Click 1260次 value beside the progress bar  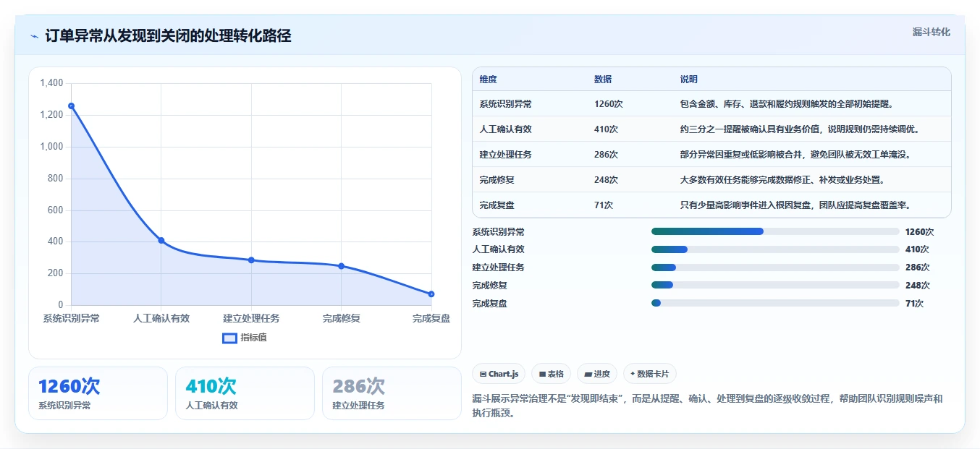click(x=919, y=232)
